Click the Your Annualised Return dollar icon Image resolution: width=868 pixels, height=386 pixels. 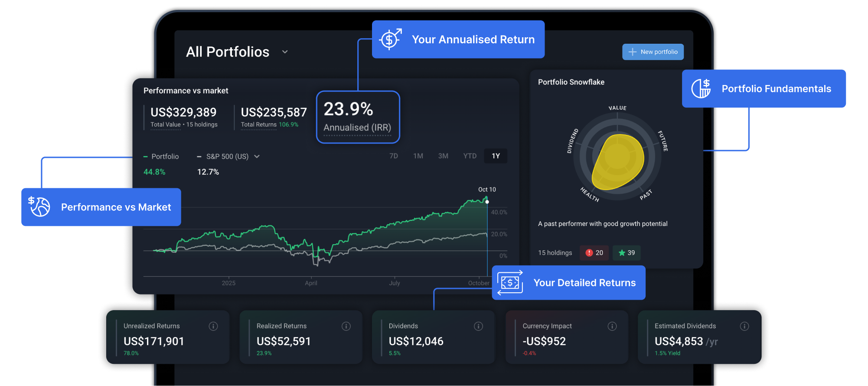[x=390, y=39]
